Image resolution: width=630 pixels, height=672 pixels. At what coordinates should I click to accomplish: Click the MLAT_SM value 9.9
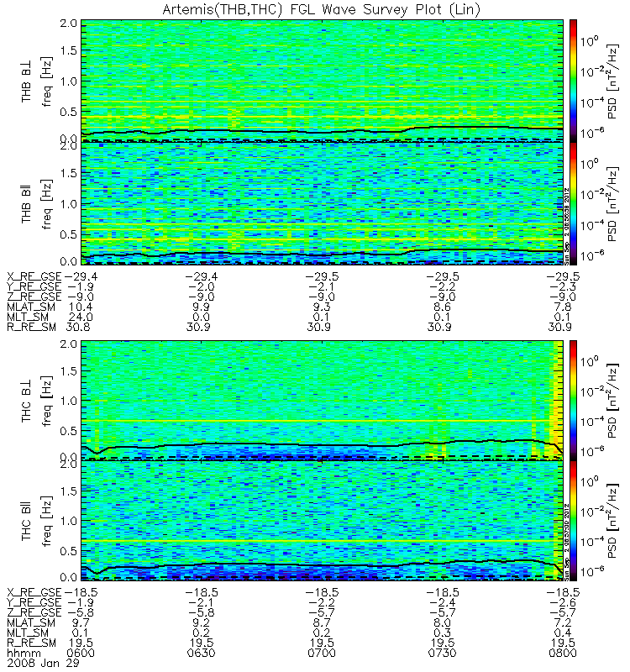coord(201,307)
